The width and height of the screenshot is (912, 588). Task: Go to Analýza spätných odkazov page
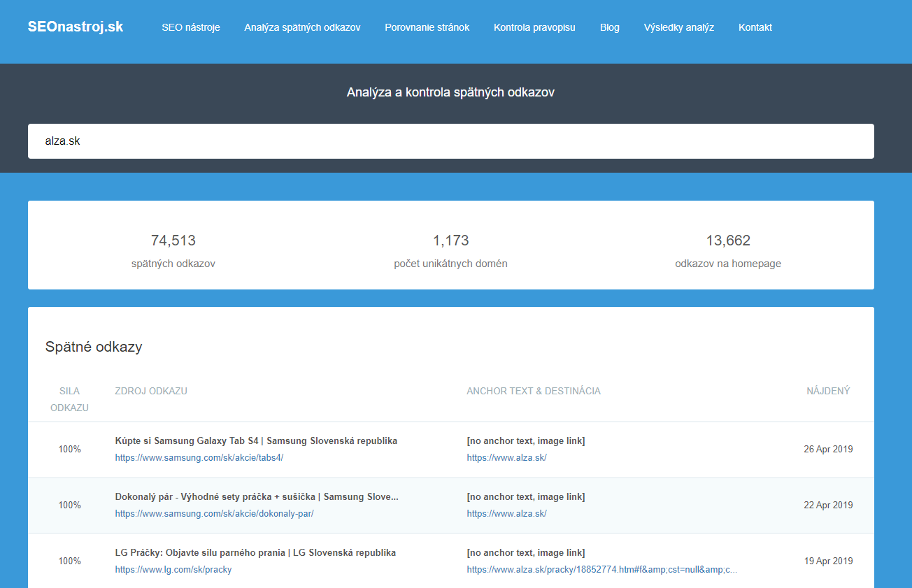[302, 27]
